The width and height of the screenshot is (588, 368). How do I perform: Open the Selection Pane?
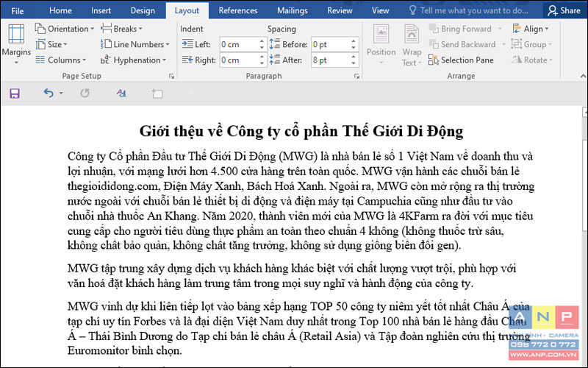pyautogui.click(x=461, y=60)
